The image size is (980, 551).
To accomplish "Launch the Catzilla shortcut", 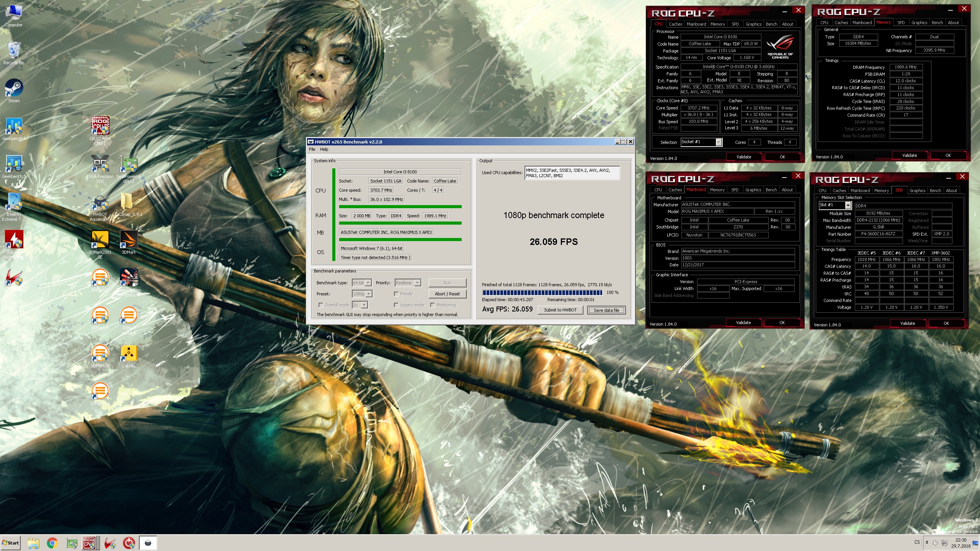I will point(129,356).
